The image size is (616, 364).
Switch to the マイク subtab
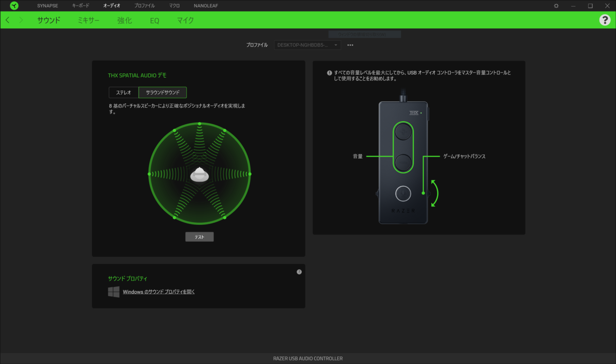(x=185, y=21)
